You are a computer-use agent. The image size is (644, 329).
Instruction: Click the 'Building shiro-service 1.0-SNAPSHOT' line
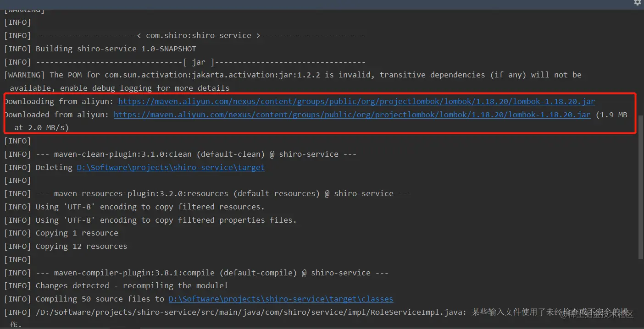pos(116,49)
